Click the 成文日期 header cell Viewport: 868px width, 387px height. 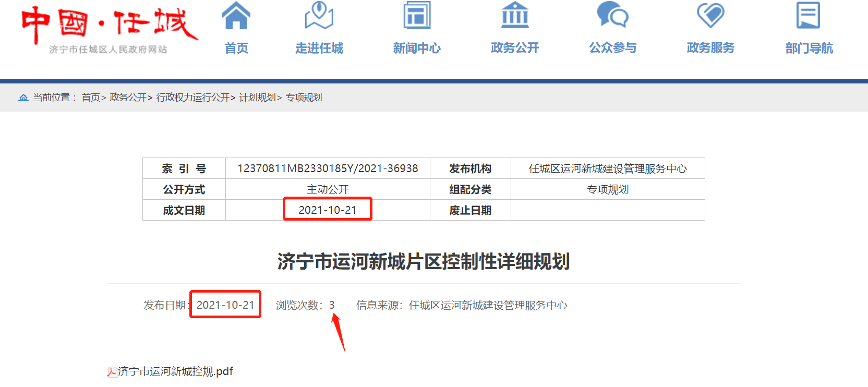184,210
